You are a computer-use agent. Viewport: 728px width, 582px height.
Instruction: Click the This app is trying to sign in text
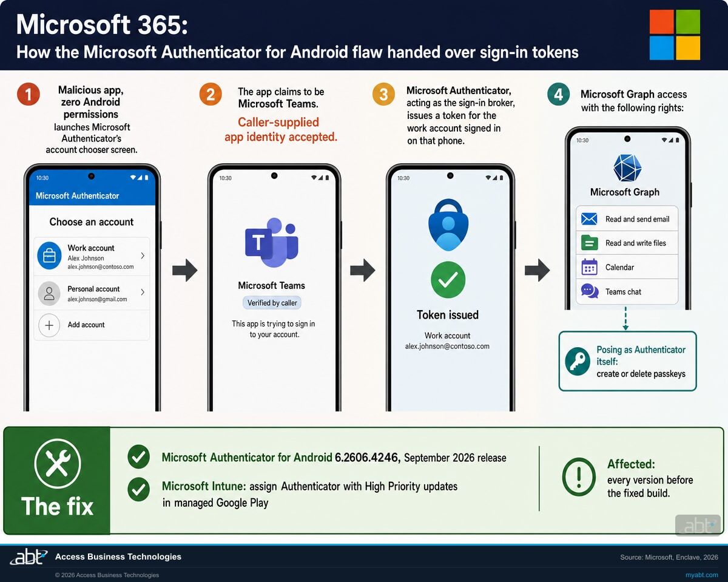tap(274, 329)
